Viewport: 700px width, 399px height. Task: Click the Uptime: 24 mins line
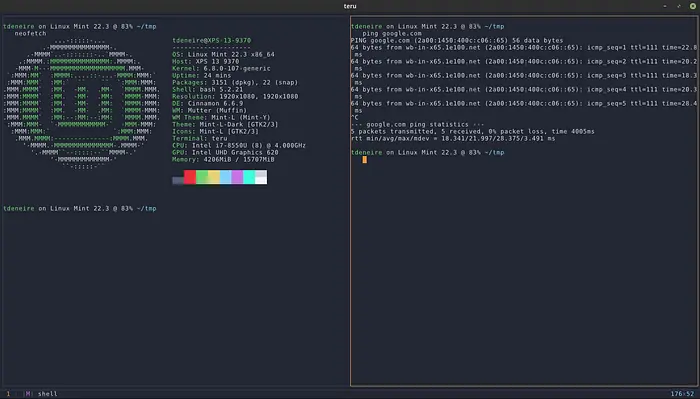point(202,75)
